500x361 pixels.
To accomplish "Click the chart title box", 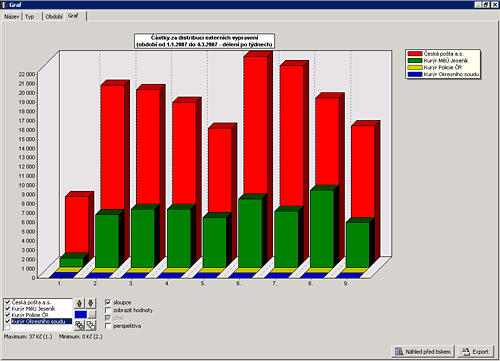I will [205, 41].
